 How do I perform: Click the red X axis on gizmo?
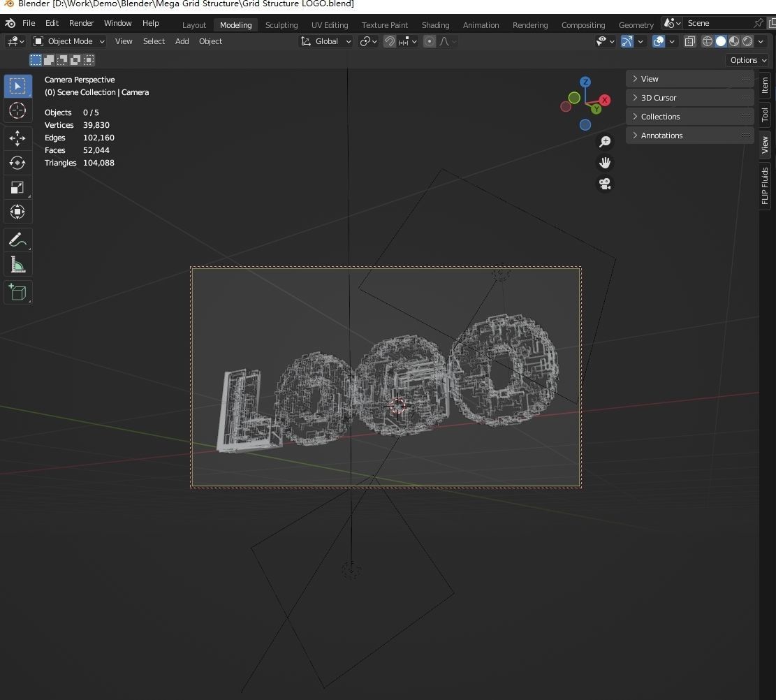[604, 100]
